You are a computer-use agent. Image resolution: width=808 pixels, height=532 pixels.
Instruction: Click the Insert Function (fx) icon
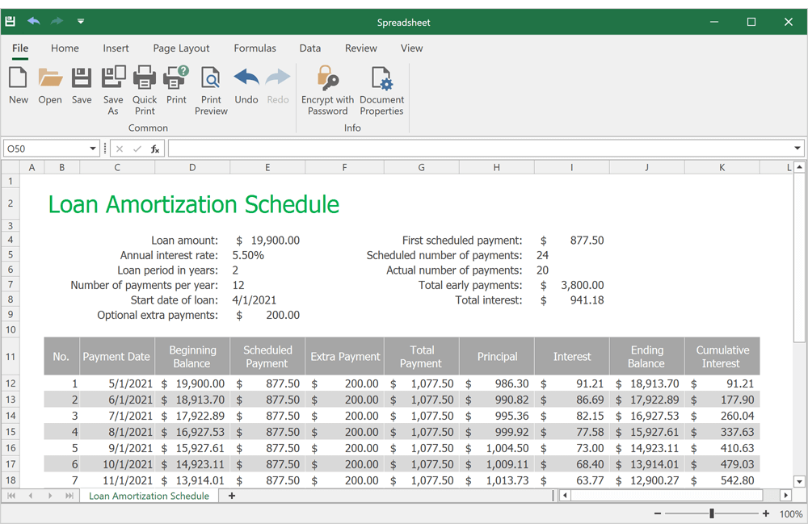click(x=154, y=148)
